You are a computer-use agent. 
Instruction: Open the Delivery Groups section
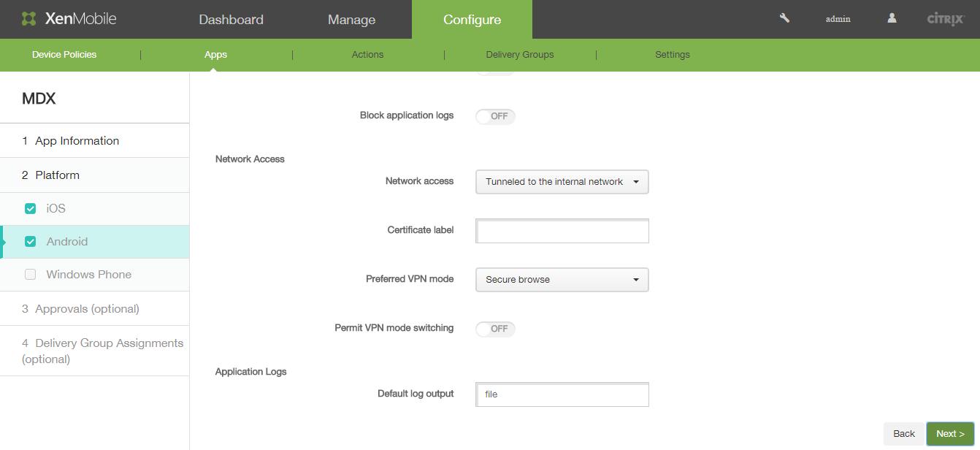coord(519,55)
